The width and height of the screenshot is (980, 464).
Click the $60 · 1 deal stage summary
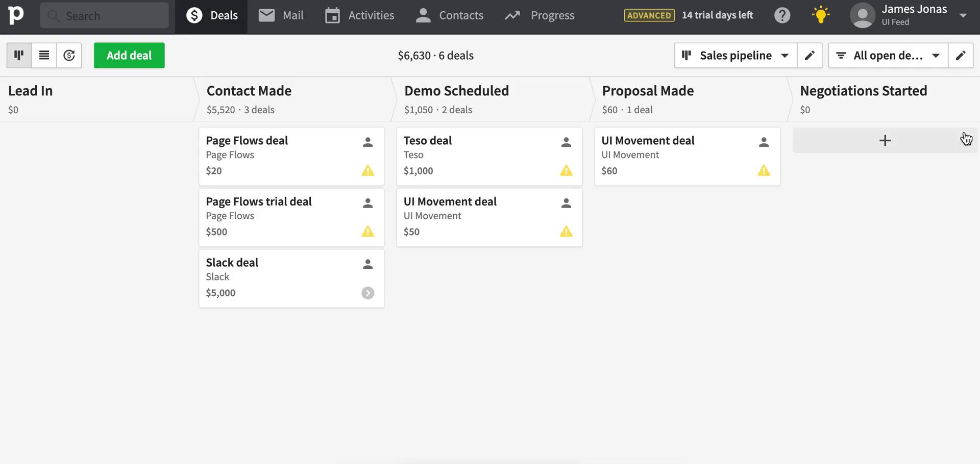point(627,110)
